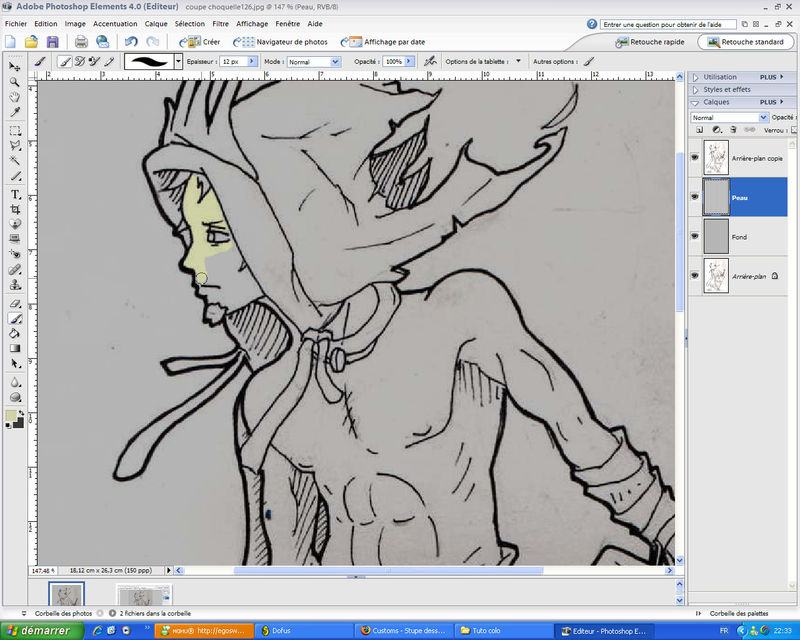Toggle visibility of the Peau layer

pyautogui.click(x=694, y=197)
